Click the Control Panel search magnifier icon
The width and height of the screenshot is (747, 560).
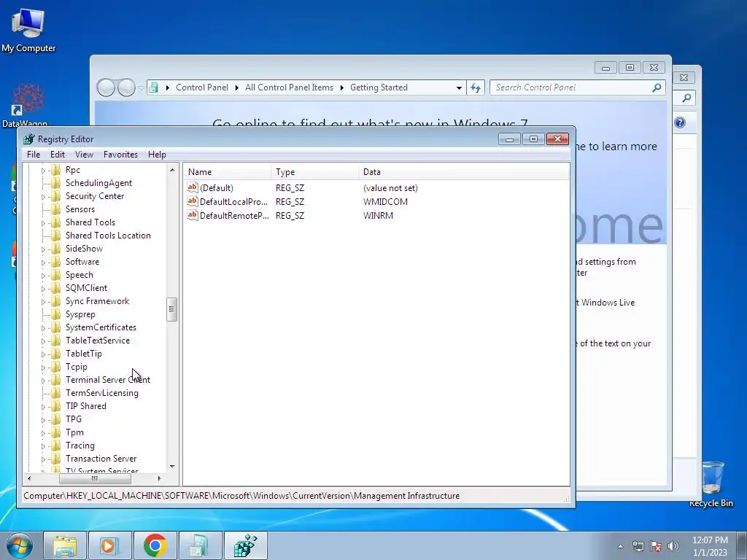coord(657,87)
